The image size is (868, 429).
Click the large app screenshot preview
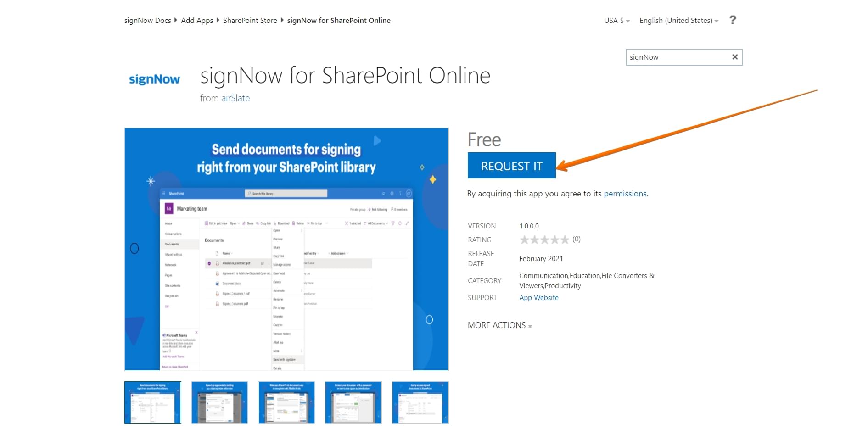(x=286, y=249)
